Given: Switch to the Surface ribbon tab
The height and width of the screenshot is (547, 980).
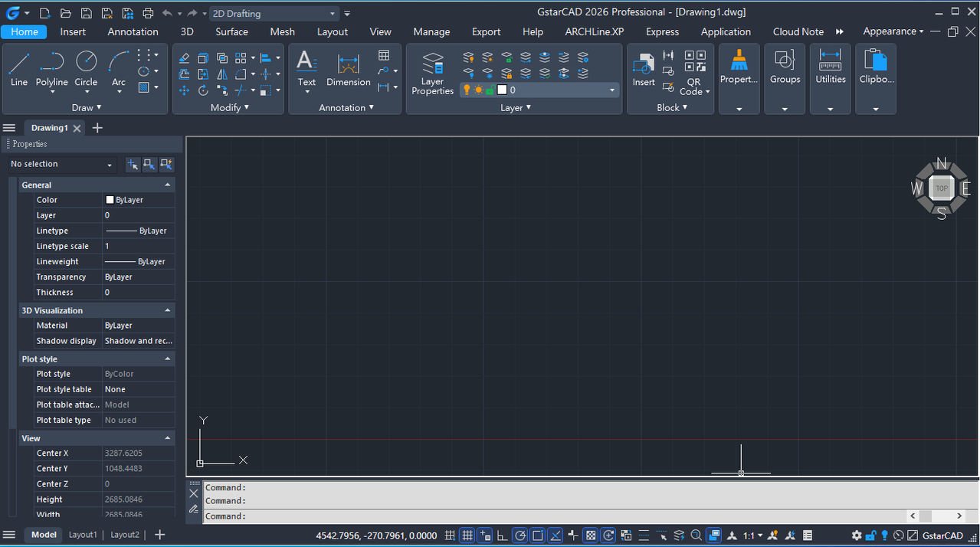Looking at the screenshot, I should tap(231, 31).
